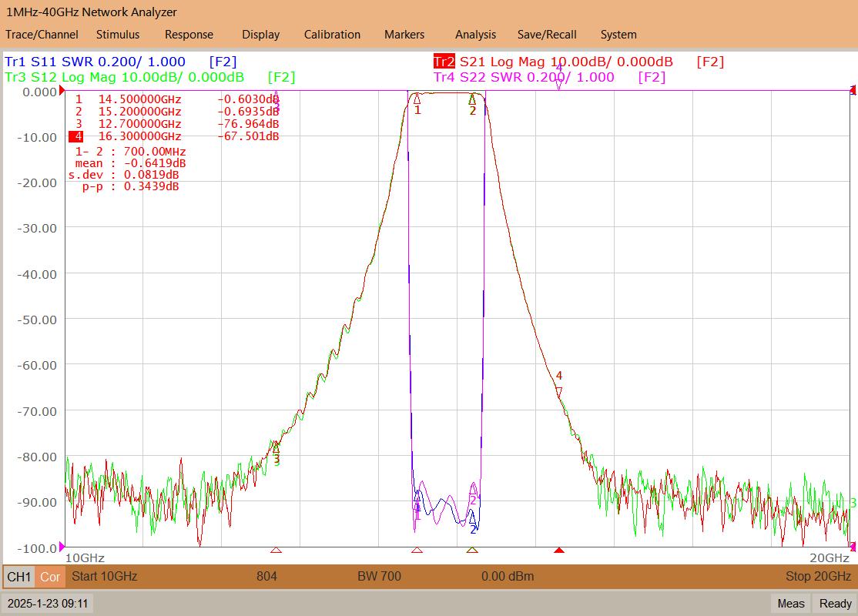This screenshot has height=616, width=858.
Task: Click the Cor correction status indicator
Action: click(x=50, y=577)
